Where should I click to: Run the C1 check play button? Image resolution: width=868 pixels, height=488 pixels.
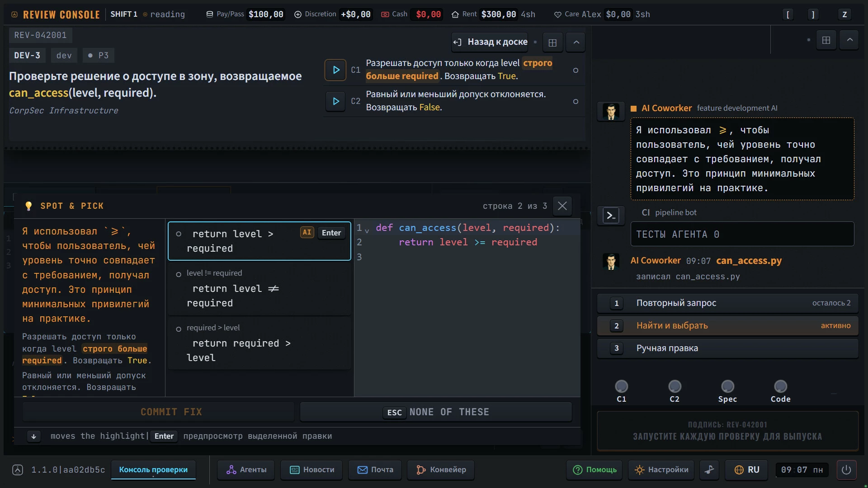coord(335,70)
